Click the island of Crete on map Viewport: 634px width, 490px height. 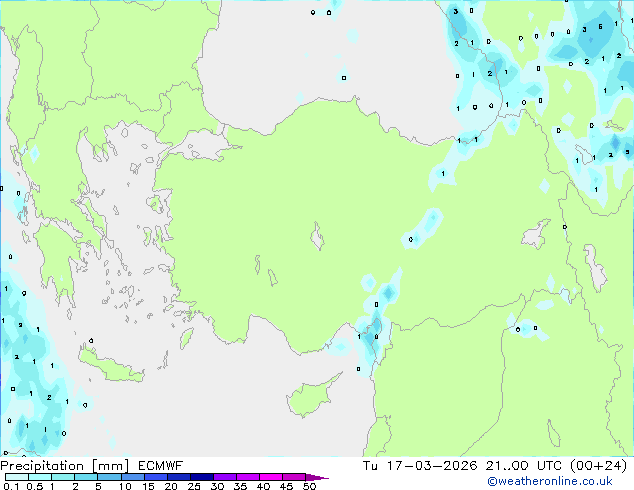coord(110,365)
